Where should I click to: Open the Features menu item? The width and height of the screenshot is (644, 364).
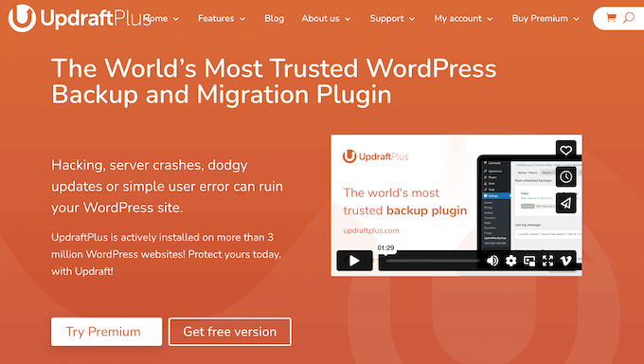(216, 19)
